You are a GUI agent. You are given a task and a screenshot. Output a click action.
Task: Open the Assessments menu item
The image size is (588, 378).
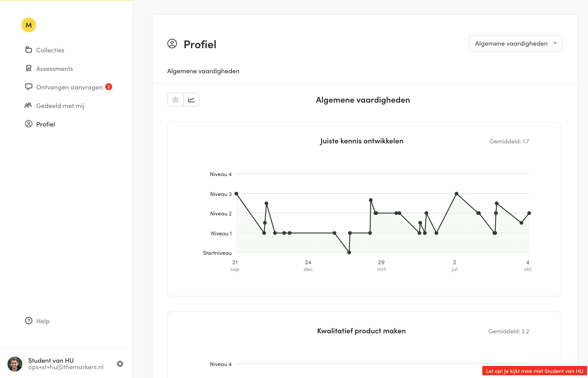point(54,69)
